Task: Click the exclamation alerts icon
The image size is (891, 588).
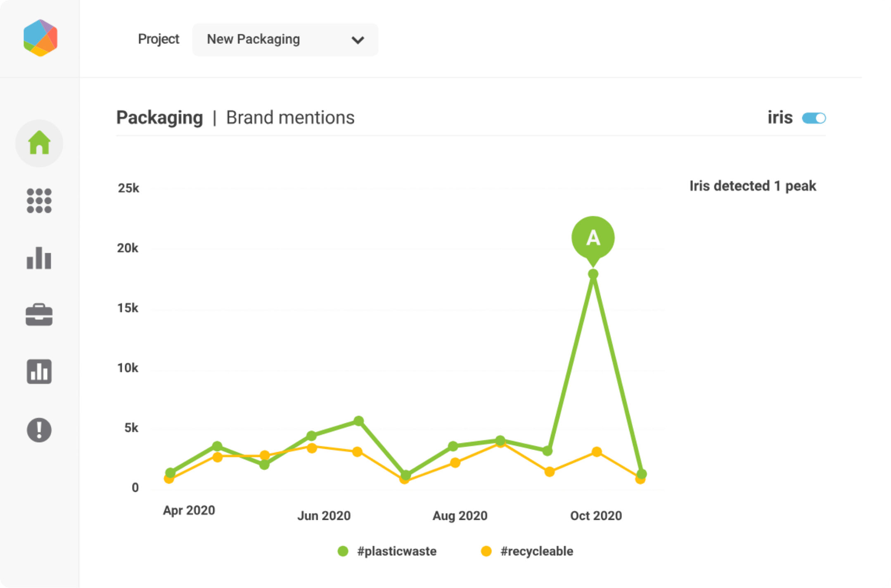Action: coord(39,430)
